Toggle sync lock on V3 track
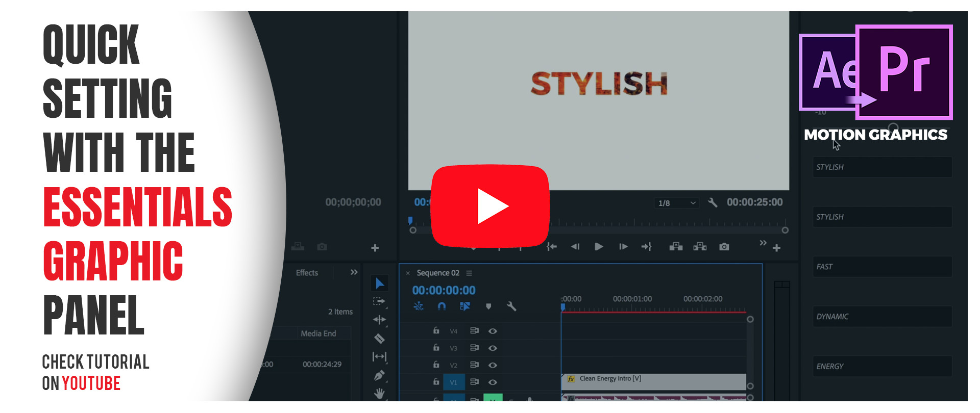This screenshot has height=413, width=980. pos(474,347)
